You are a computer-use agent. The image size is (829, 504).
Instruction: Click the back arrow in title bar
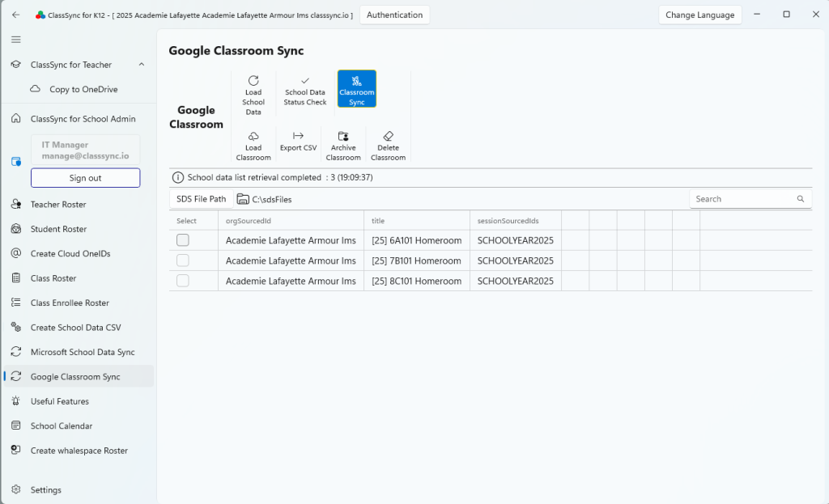[x=16, y=15]
